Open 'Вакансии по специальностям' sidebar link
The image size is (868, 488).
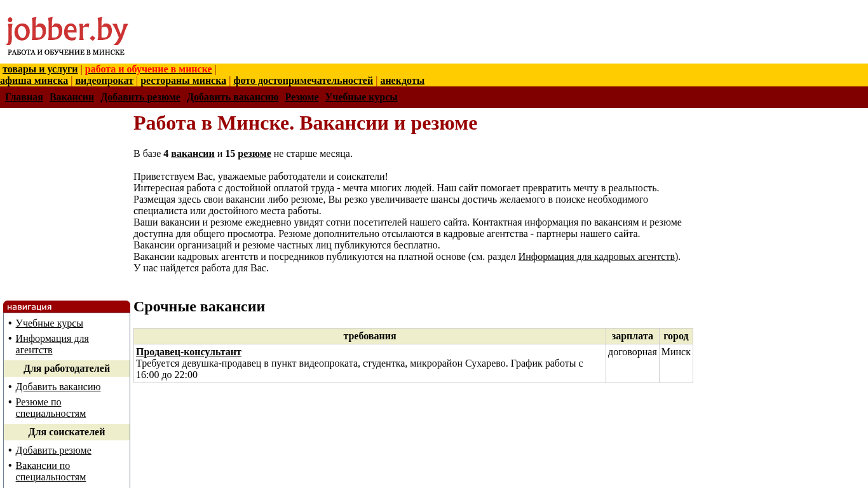[51, 471]
